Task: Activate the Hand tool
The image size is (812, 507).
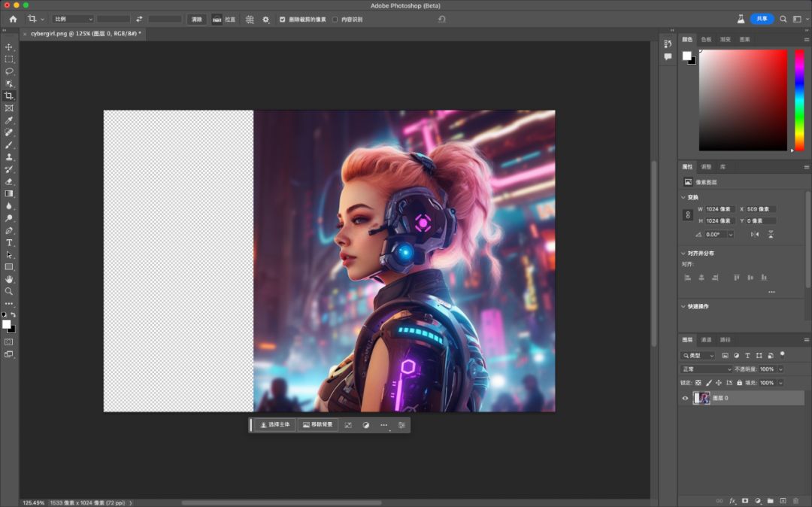Action: [9, 279]
